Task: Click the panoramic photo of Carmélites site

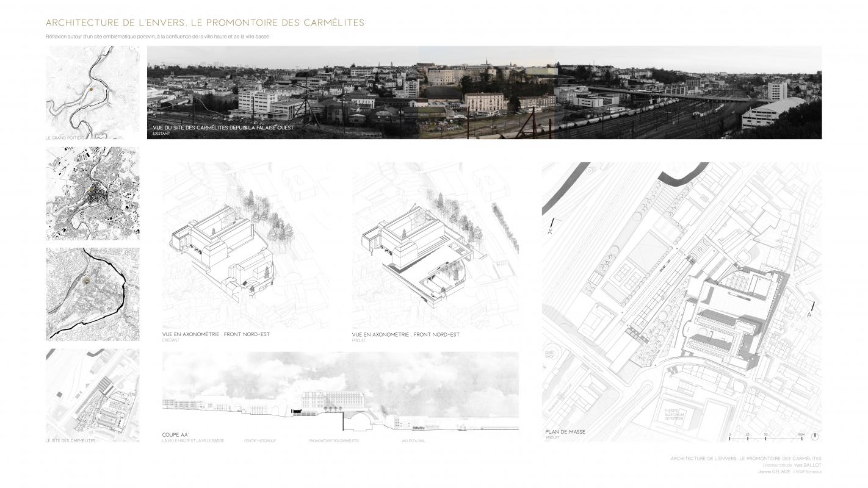Action: [x=483, y=93]
